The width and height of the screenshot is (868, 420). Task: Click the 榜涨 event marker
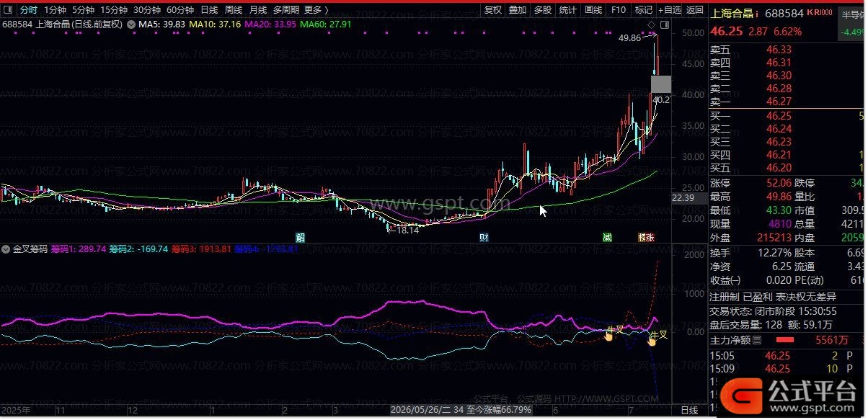point(646,237)
